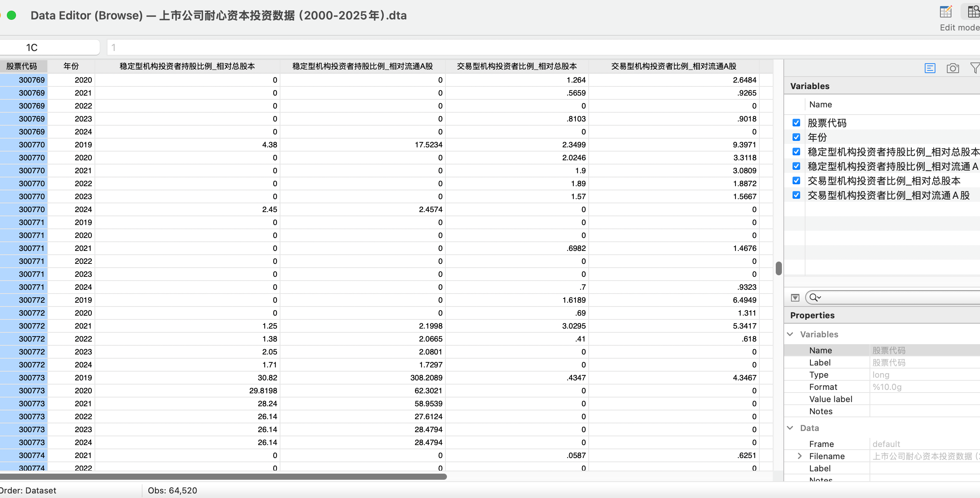Uncheck the 股票代码 variable checkbox
This screenshot has width=980, height=498.
(796, 123)
